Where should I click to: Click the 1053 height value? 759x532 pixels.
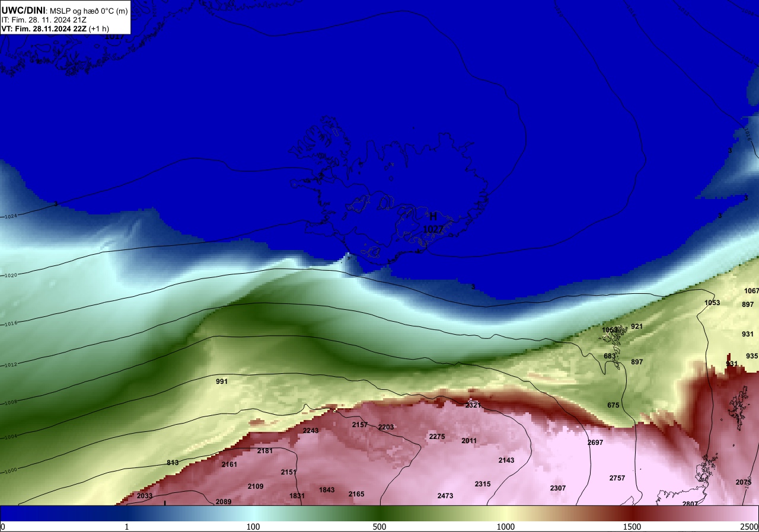[712, 303]
